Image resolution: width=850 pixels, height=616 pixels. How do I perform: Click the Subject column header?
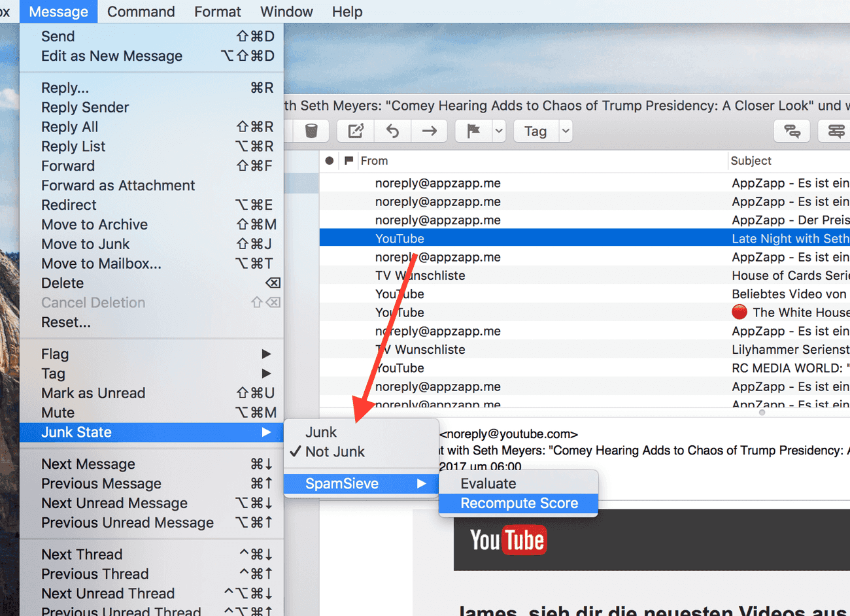[x=751, y=161]
